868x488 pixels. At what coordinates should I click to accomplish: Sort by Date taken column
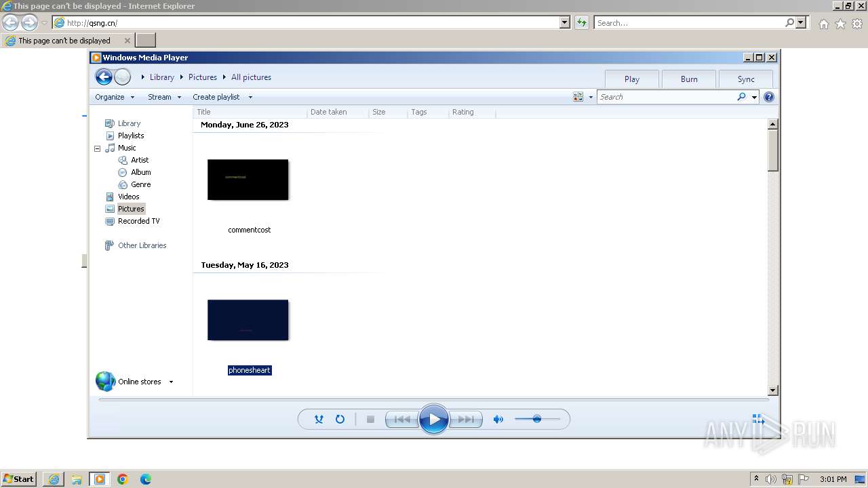[338, 112]
